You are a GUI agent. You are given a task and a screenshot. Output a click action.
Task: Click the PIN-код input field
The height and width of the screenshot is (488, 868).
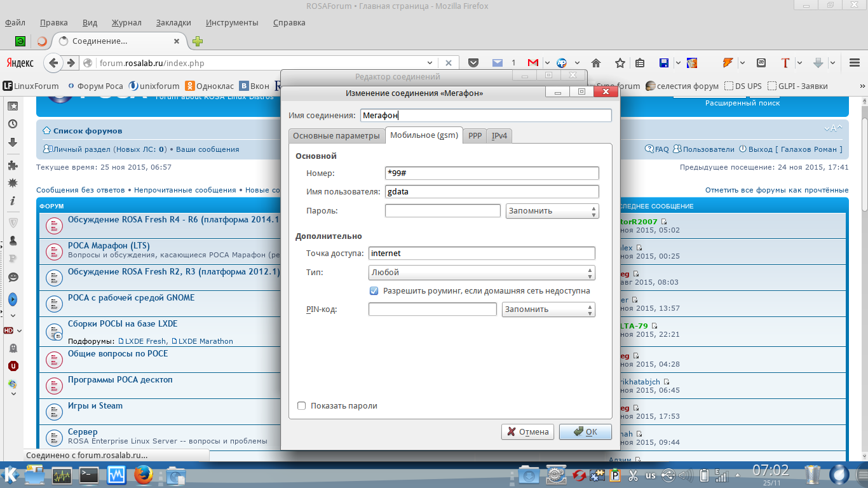[432, 309]
